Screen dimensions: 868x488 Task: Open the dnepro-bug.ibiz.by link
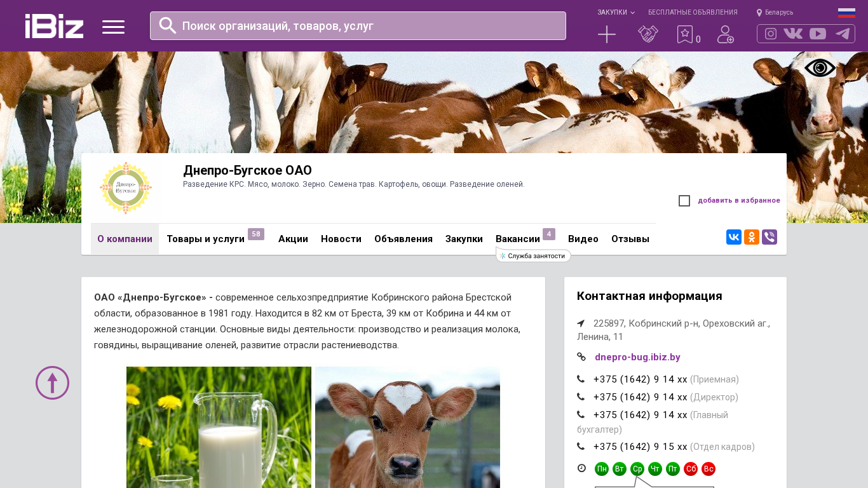[x=637, y=357]
